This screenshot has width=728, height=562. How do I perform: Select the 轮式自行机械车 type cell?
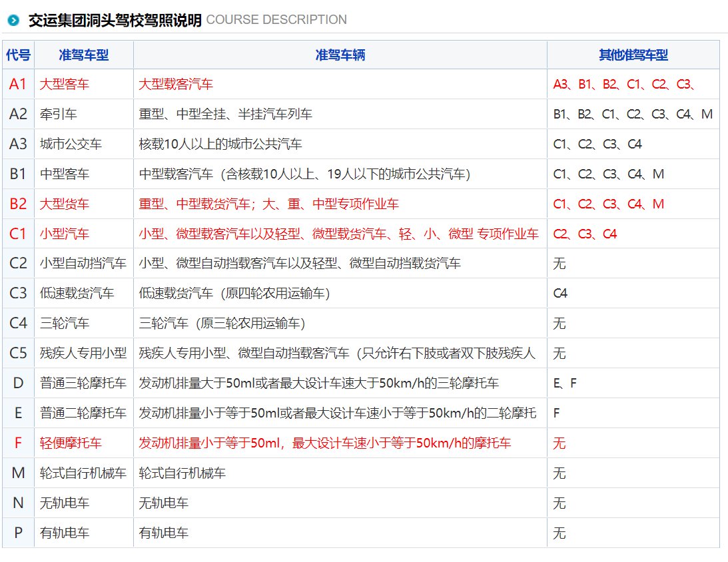coord(83,473)
